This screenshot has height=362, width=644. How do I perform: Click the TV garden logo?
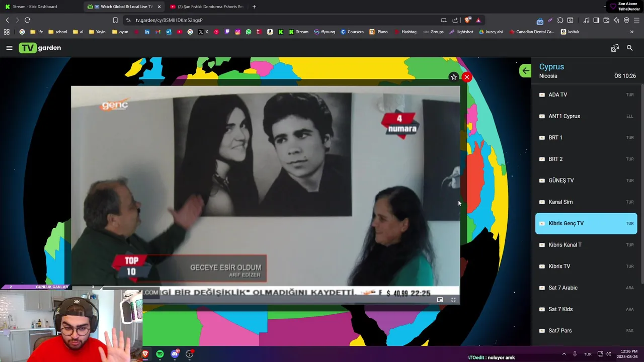[x=40, y=48]
